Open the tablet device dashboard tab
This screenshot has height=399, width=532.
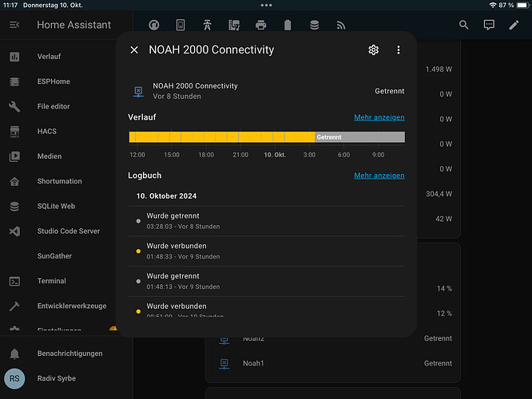point(181,25)
